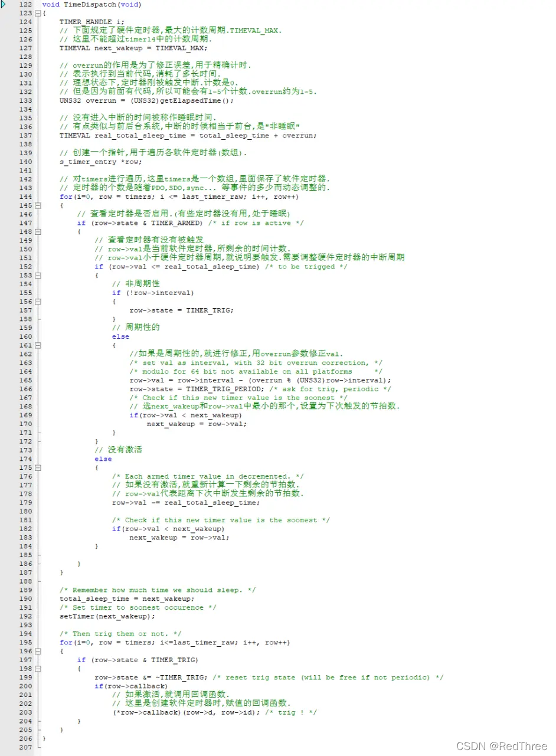The width and height of the screenshot is (556, 756).
Task: Click the current-line arrow marker at line 122
Action: tap(4, 4)
